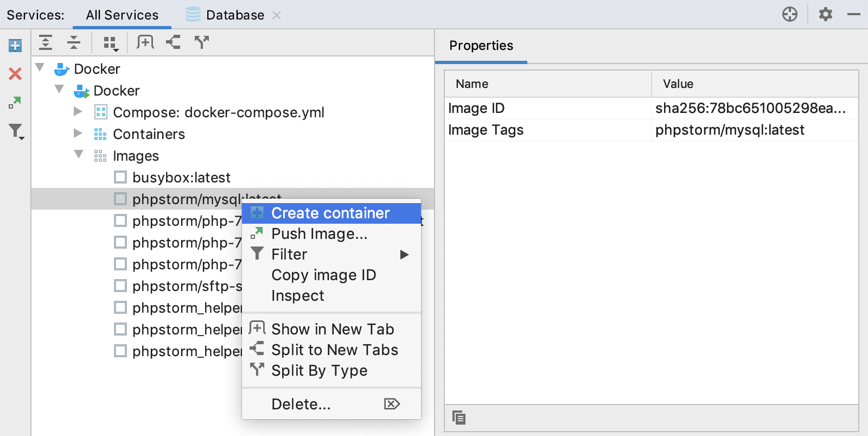The image size is (868, 436).
Task: Click the Push Image sidebar icon
Action: 15,102
